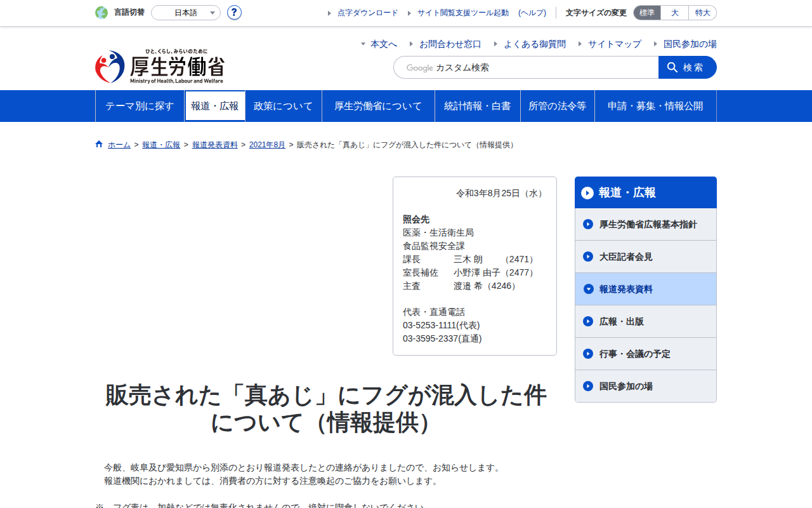Click the 検索 search button

click(688, 67)
